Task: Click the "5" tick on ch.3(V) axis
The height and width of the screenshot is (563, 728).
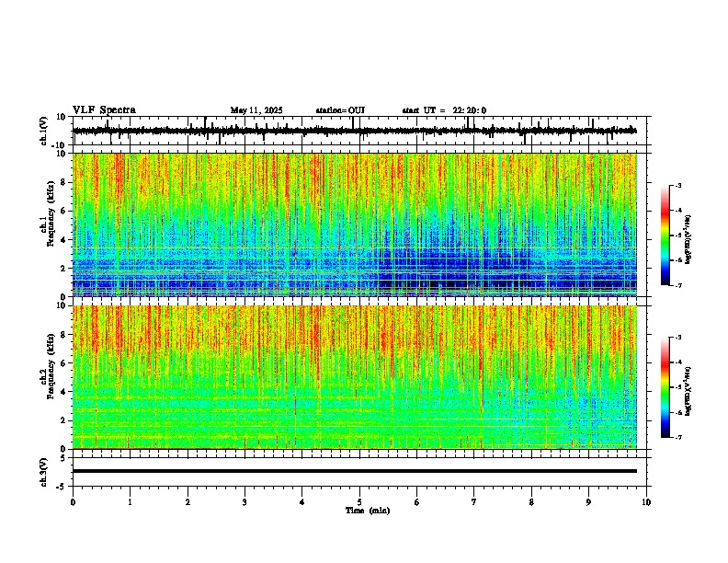Action: (x=63, y=458)
